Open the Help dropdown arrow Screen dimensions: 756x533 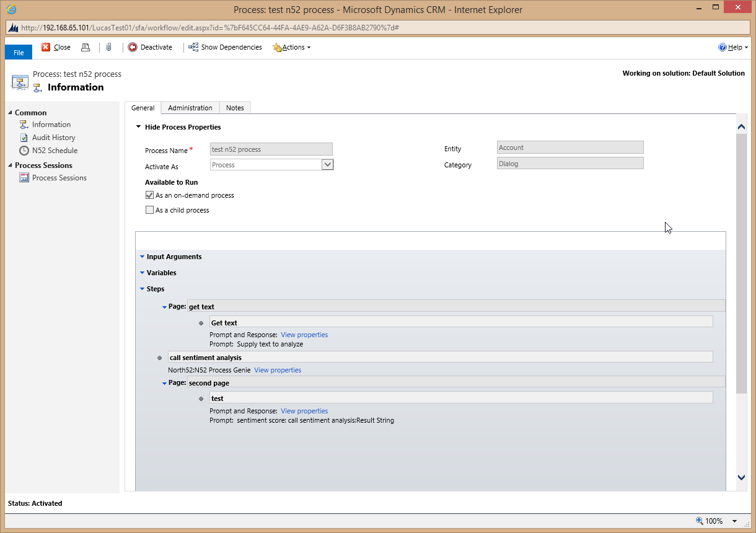point(746,48)
